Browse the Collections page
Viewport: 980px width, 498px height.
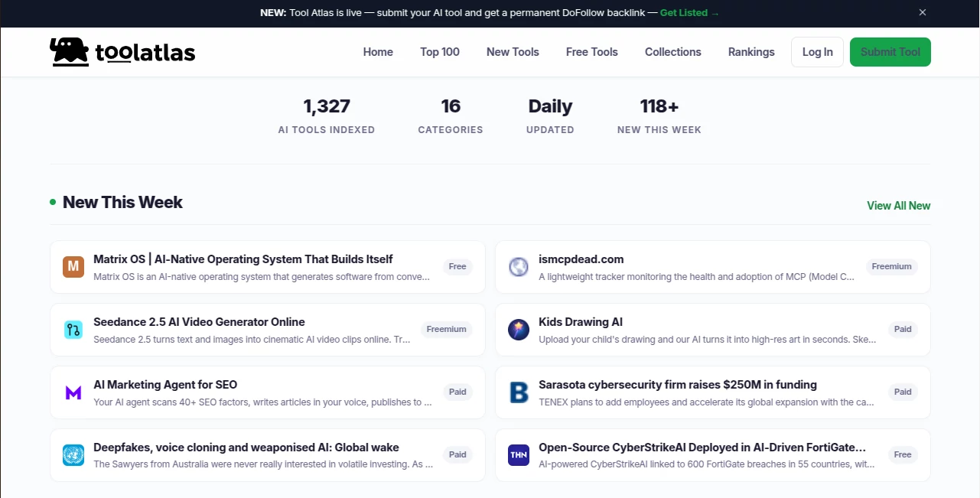[673, 52]
